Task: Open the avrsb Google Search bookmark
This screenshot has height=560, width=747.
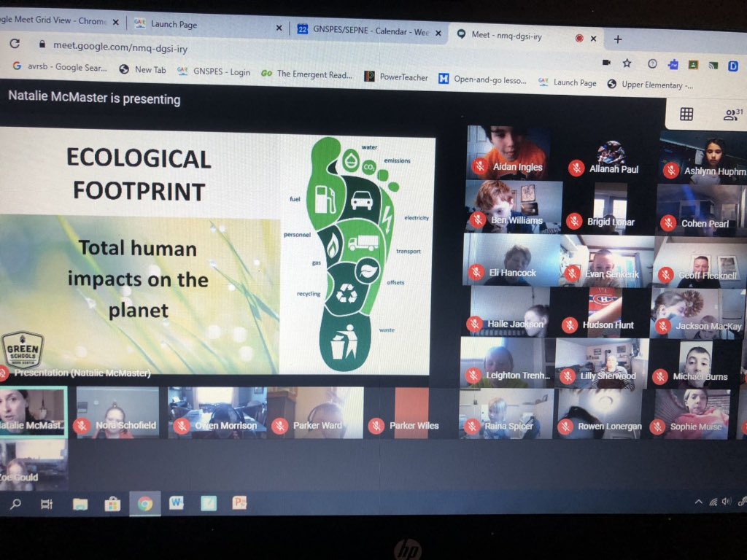Action: (60, 66)
